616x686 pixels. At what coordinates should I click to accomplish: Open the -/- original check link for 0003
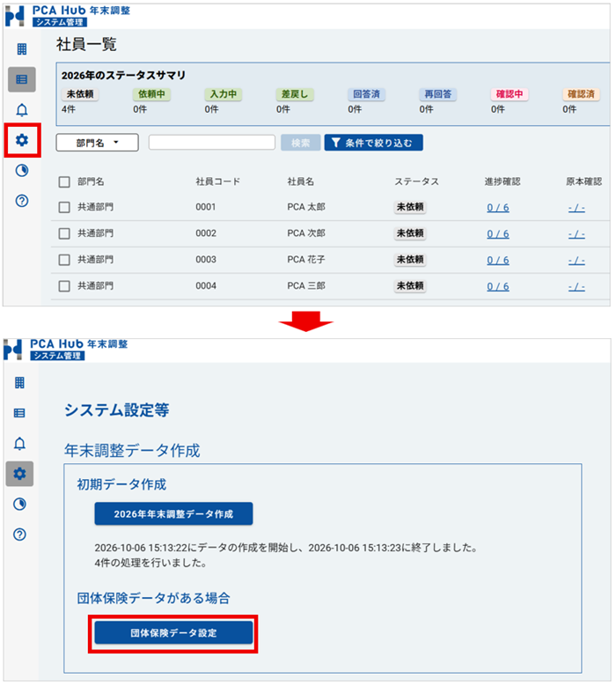[576, 261]
